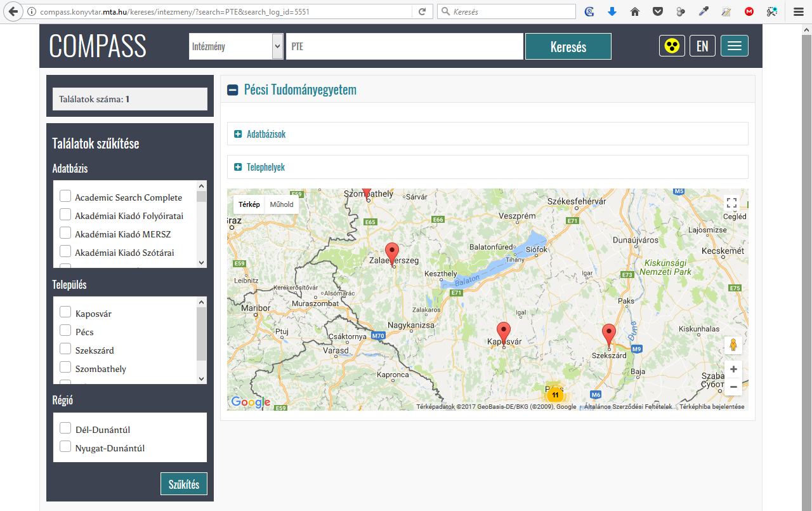
Task: Check the Nyugat-Dunántúl region checkbox
Action: 65,447
